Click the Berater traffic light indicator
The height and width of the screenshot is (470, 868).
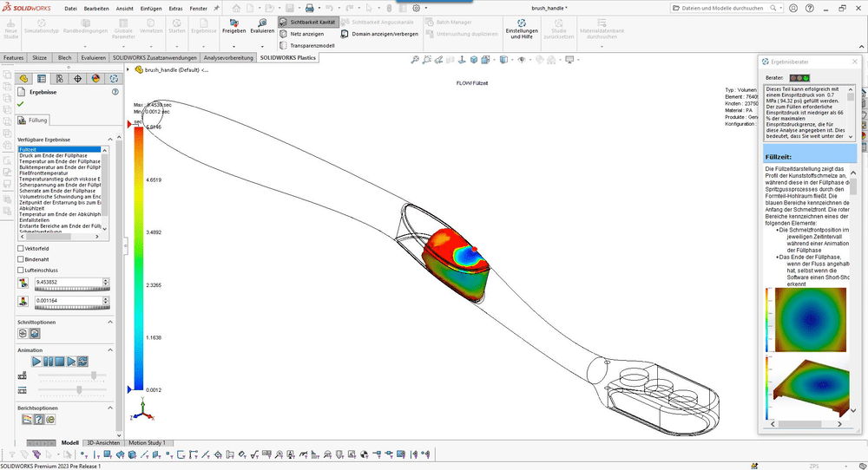tap(799, 78)
